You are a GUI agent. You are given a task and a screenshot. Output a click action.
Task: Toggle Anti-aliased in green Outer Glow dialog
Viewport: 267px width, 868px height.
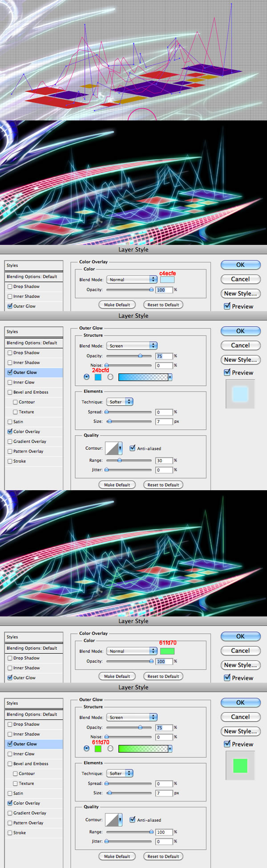[132, 820]
